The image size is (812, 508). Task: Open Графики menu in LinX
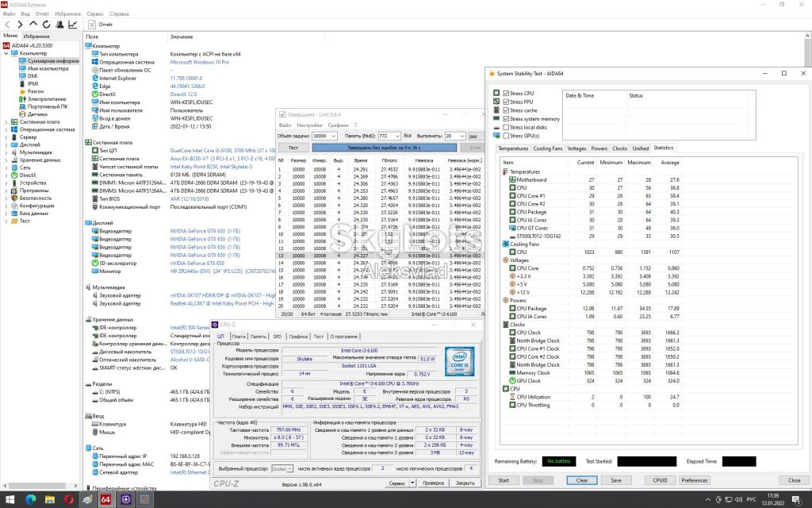pyautogui.click(x=338, y=125)
